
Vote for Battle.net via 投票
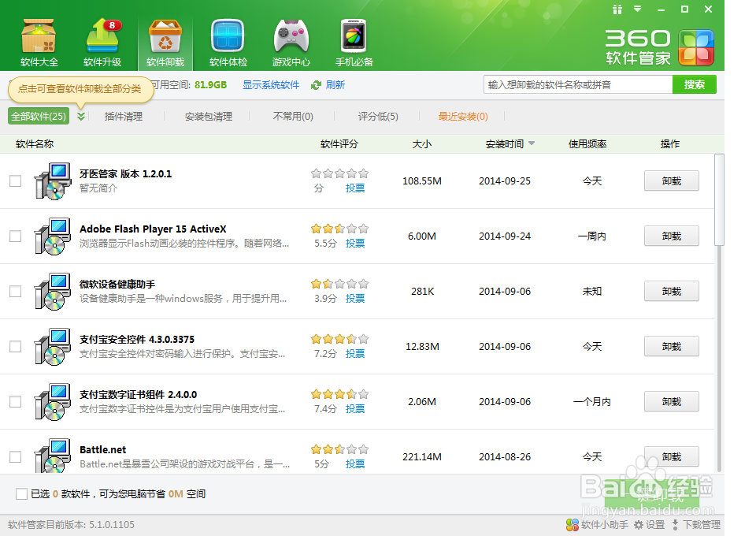click(355, 463)
